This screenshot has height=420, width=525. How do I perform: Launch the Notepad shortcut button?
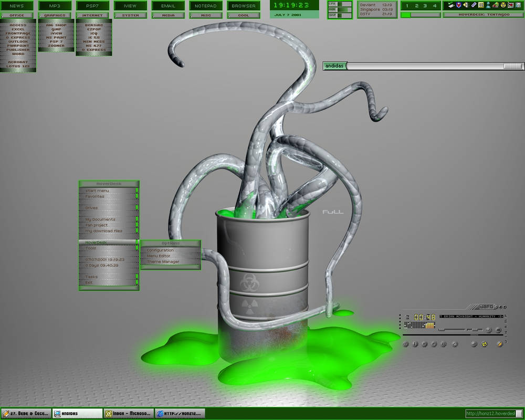[x=206, y=6]
